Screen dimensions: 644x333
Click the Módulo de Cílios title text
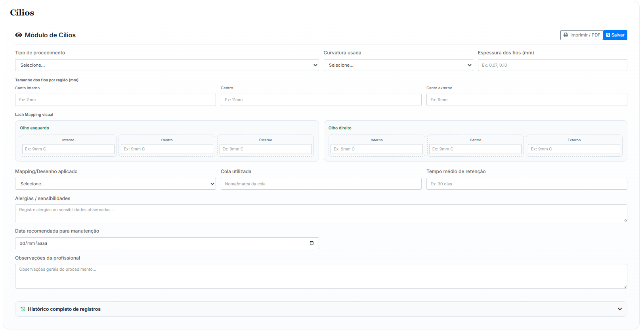point(50,35)
